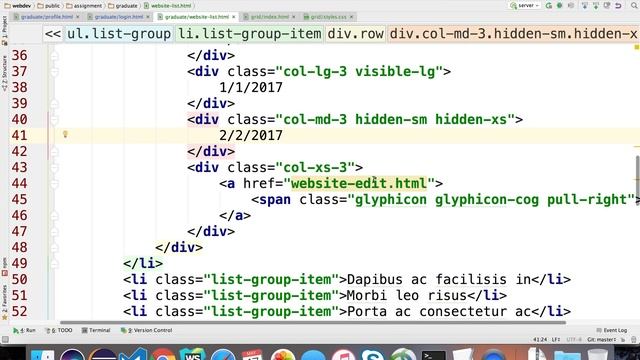Toggle the 6: TODO tool window
Viewport: 640px width, 360px height.
58,330
